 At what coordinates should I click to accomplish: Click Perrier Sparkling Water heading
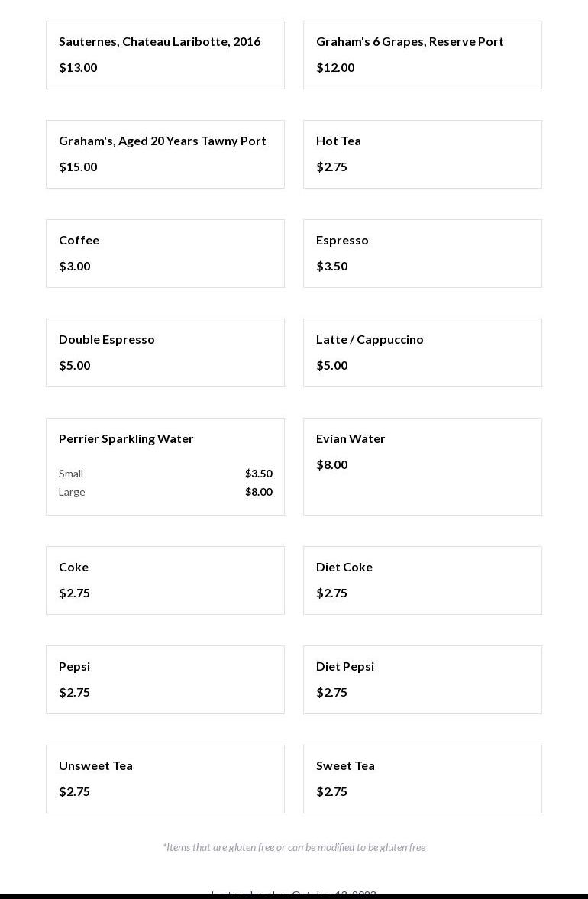[126, 439]
